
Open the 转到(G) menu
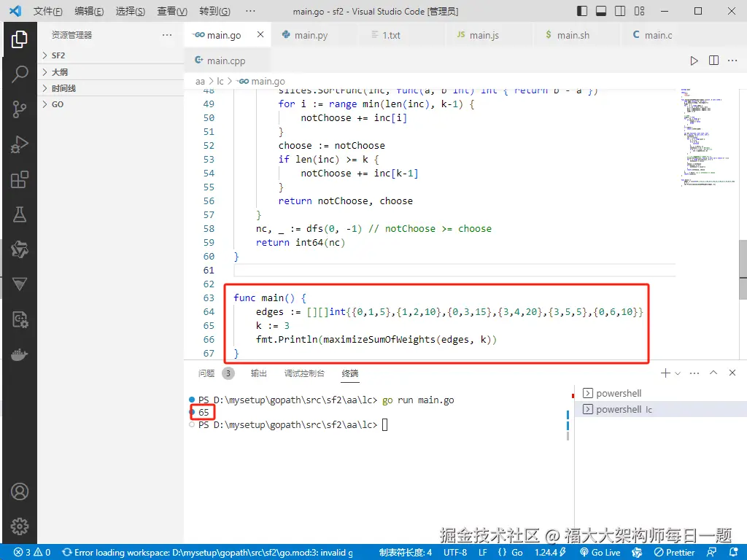pyautogui.click(x=214, y=11)
